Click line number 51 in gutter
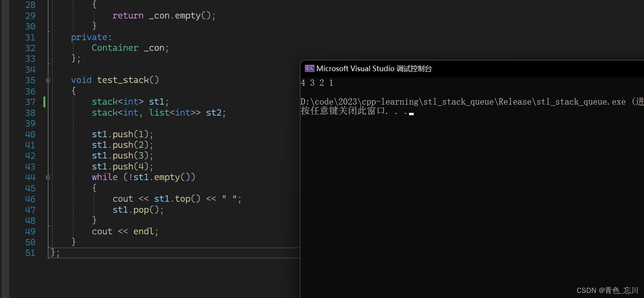Image resolution: width=644 pixels, height=298 pixels. [30, 253]
